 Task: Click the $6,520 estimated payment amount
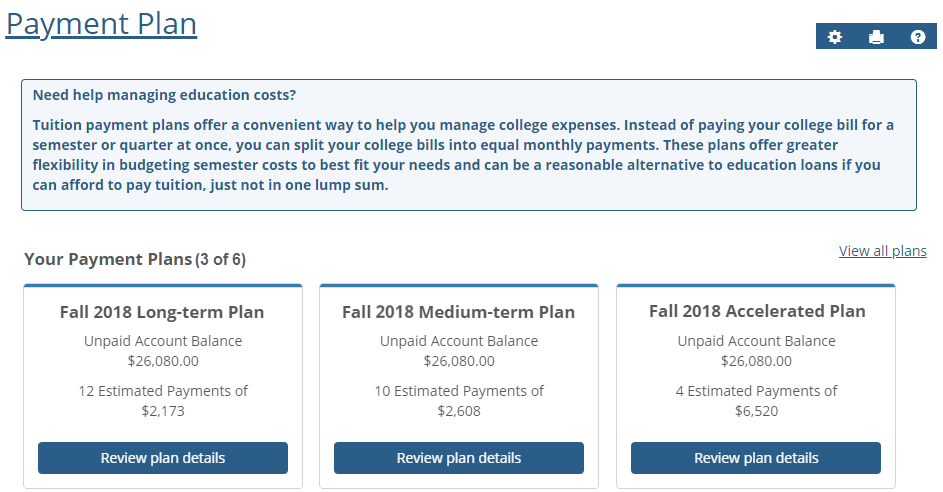tap(756, 410)
